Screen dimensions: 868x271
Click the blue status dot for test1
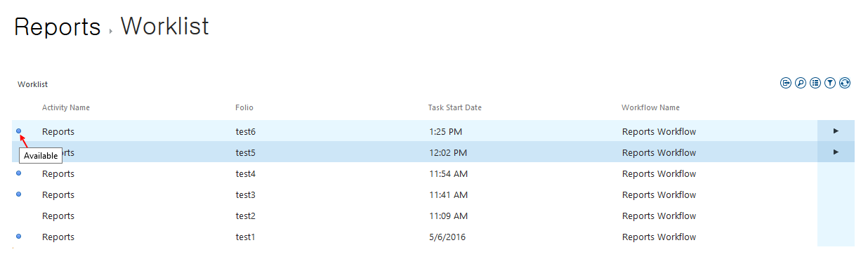(x=19, y=236)
